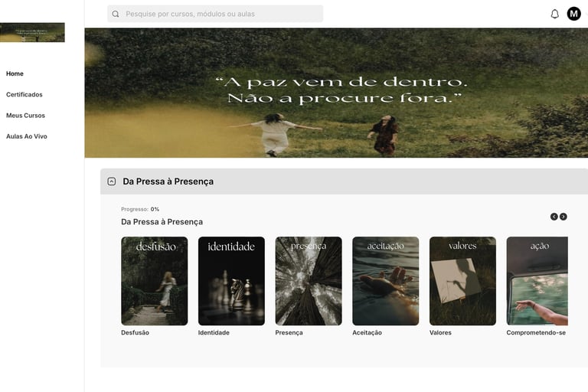Go to Home in the sidebar

pyautogui.click(x=15, y=73)
